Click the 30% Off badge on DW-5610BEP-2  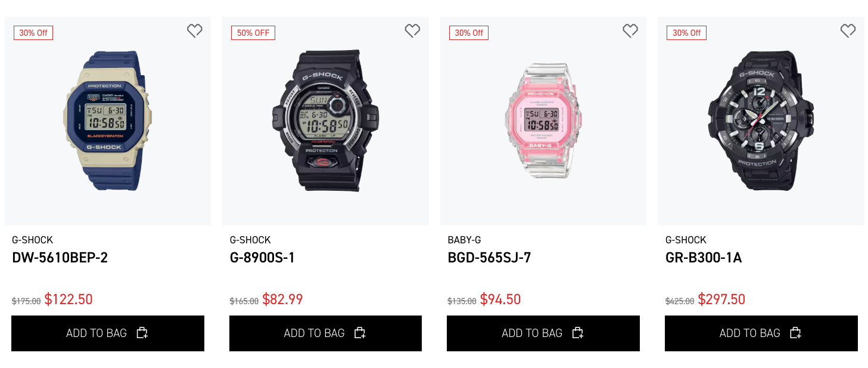[33, 33]
